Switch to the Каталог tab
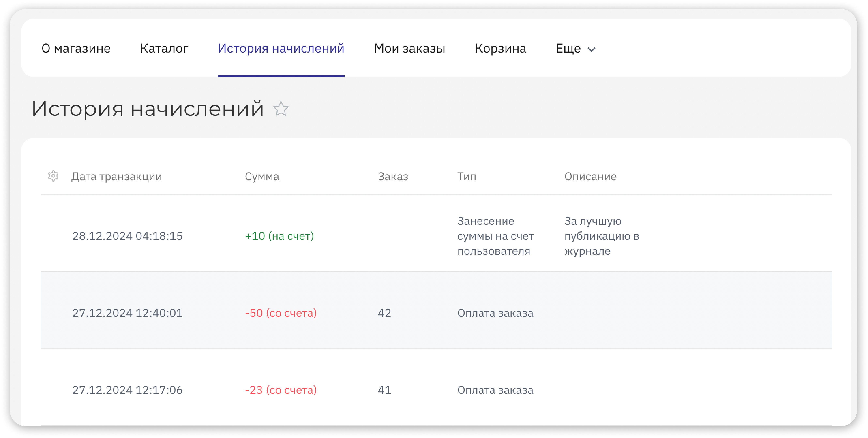868x438 pixels. 164,48
